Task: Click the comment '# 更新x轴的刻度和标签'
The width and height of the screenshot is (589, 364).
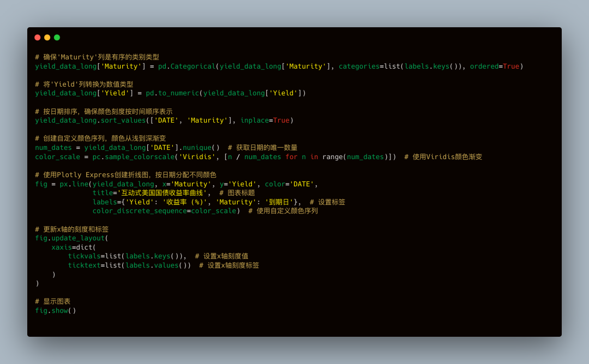Action: (x=72, y=229)
